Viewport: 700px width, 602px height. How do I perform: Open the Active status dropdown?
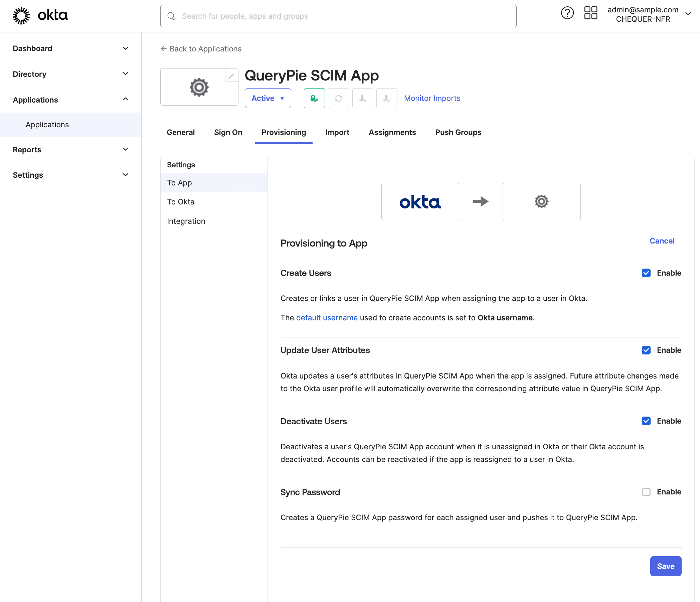coord(268,98)
